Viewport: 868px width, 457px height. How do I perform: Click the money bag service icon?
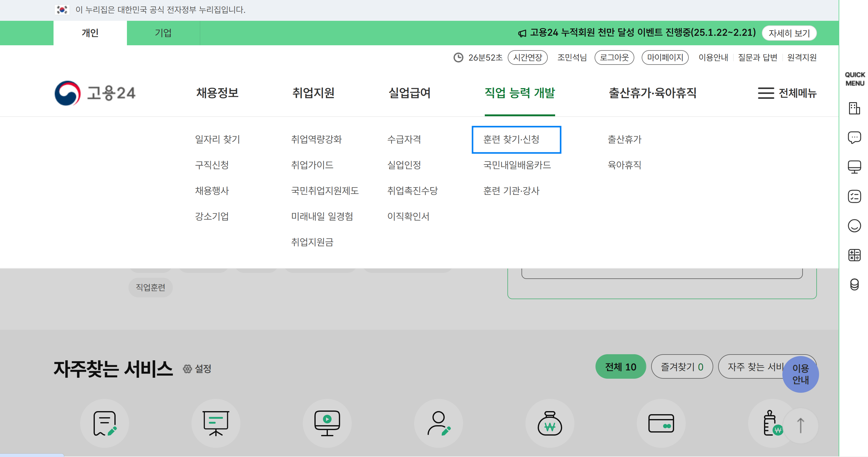coord(550,423)
